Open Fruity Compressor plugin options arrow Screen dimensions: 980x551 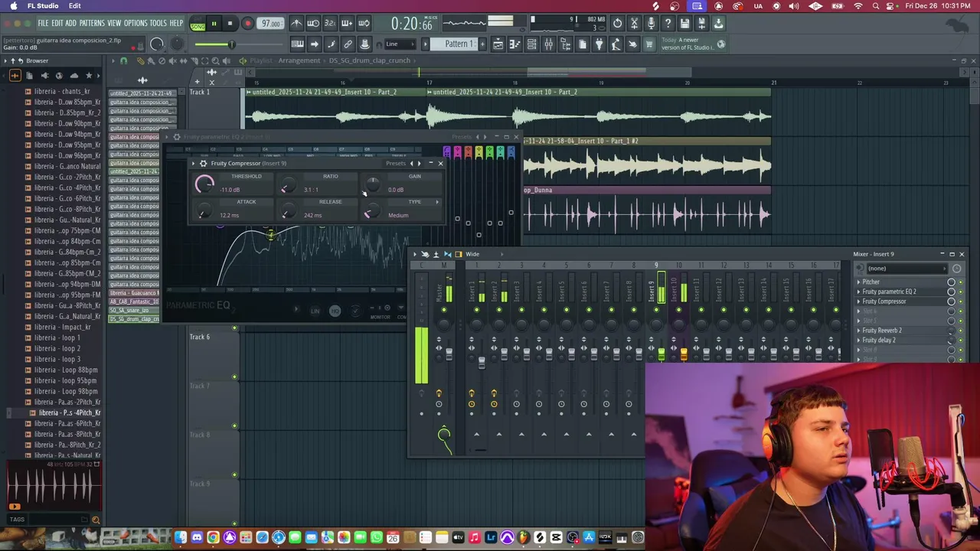pyautogui.click(x=194, y=163)
